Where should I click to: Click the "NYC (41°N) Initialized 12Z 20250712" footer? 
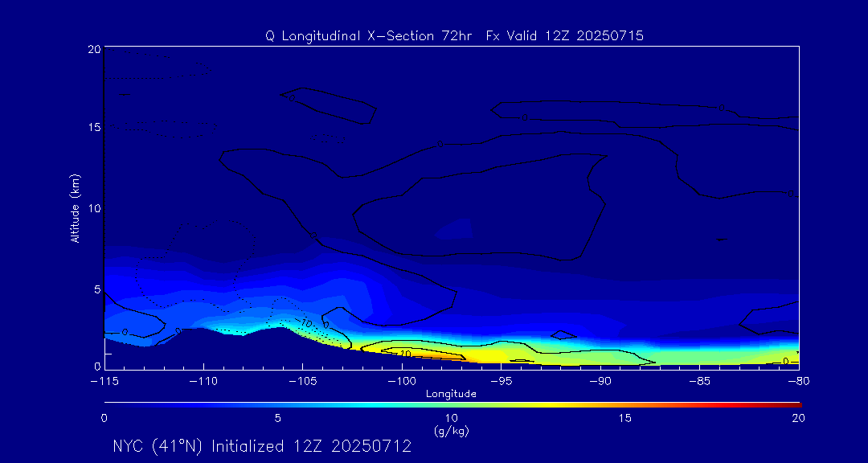pyautogui.click(x=262, y=446)
